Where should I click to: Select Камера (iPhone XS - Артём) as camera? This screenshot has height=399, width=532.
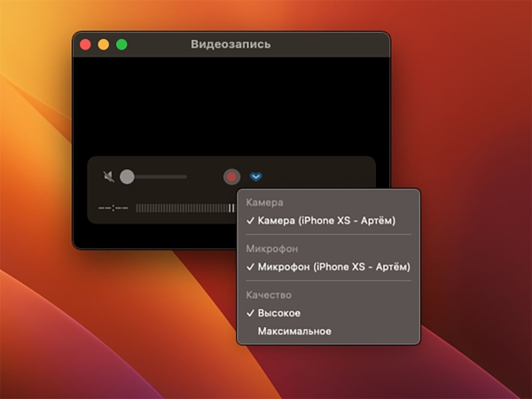click(x=328, y=221)
